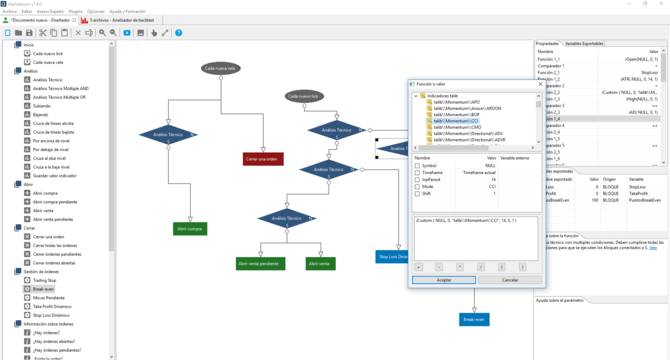Select the hand pointer tool
This screenshot has width=670, height=360.
[154, 33]
